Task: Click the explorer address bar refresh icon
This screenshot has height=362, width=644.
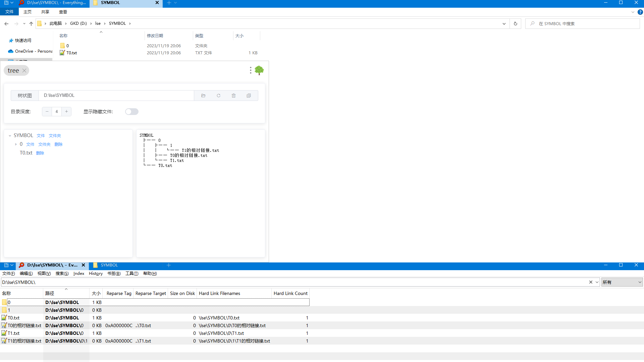Action: (515, 23)
